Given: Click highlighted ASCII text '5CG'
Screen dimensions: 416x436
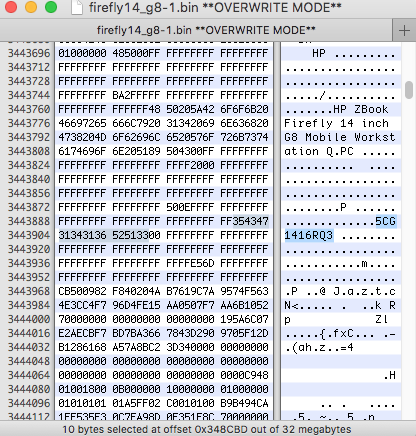Looking at the screenshot, I should tap(386, 221).
